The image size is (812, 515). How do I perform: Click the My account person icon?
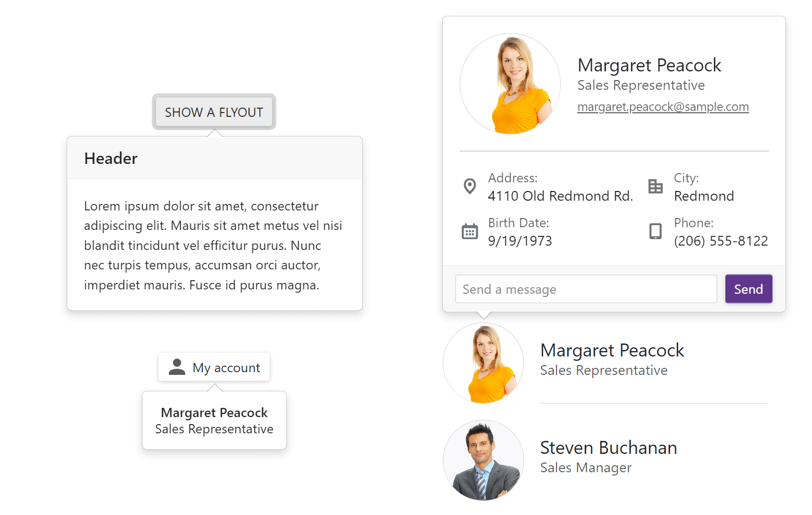(177, 367)
